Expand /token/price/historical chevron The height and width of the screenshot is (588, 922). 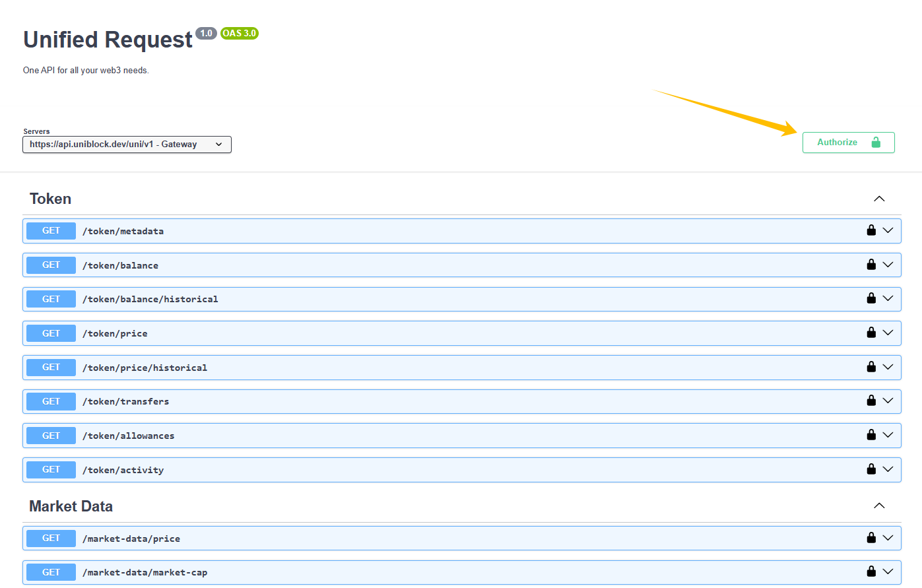click(888, 367)
